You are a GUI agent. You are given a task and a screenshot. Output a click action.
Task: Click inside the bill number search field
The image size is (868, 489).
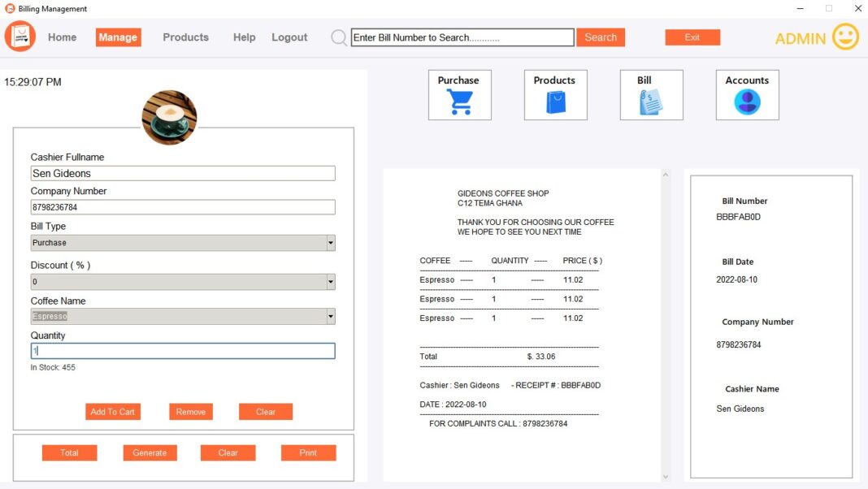[460, 37]
